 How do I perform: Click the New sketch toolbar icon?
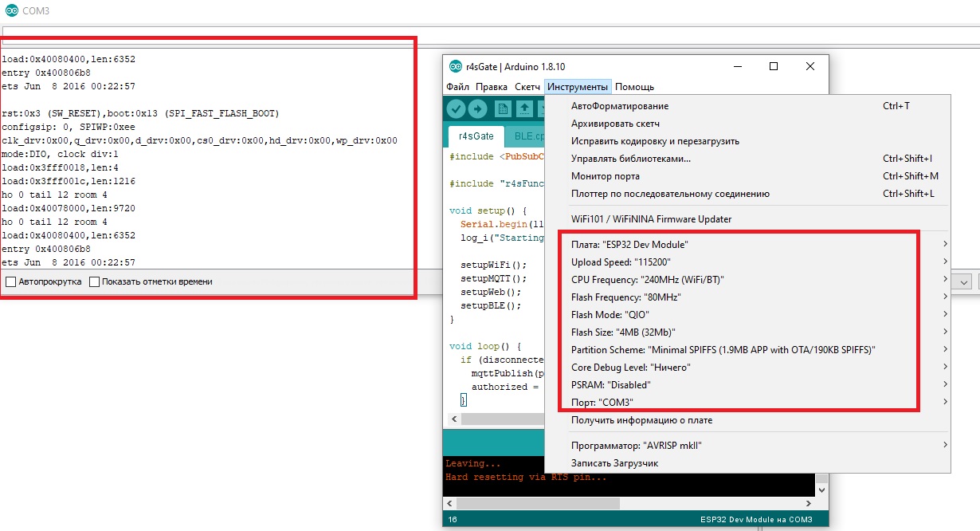click(x=504, y=109)
